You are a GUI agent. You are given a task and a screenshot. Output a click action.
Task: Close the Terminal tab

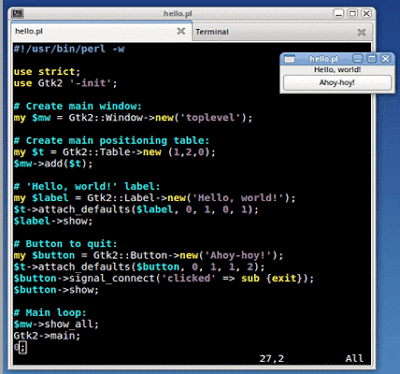pyautogui.click(x=361, y=32)
